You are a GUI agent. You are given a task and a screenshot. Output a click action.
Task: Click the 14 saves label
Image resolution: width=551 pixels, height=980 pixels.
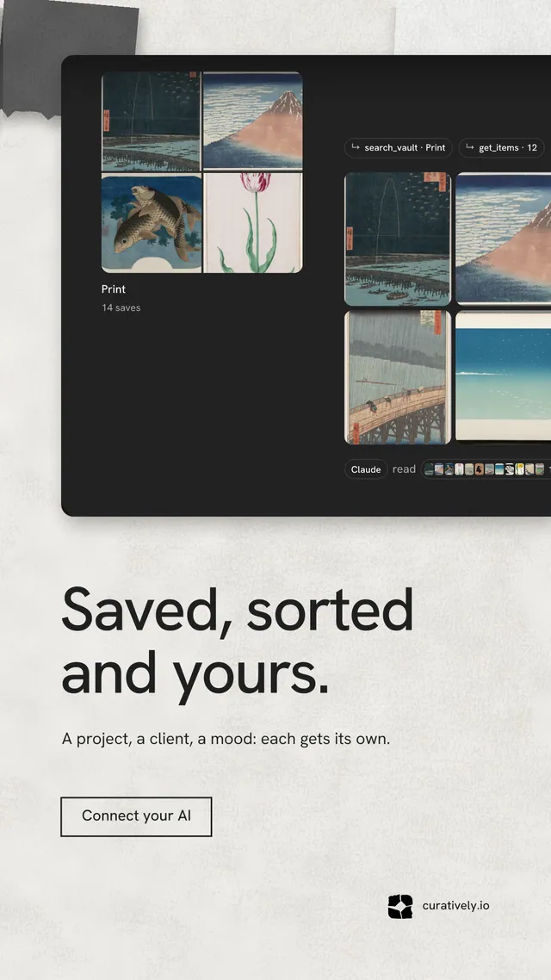pos(121,307)
